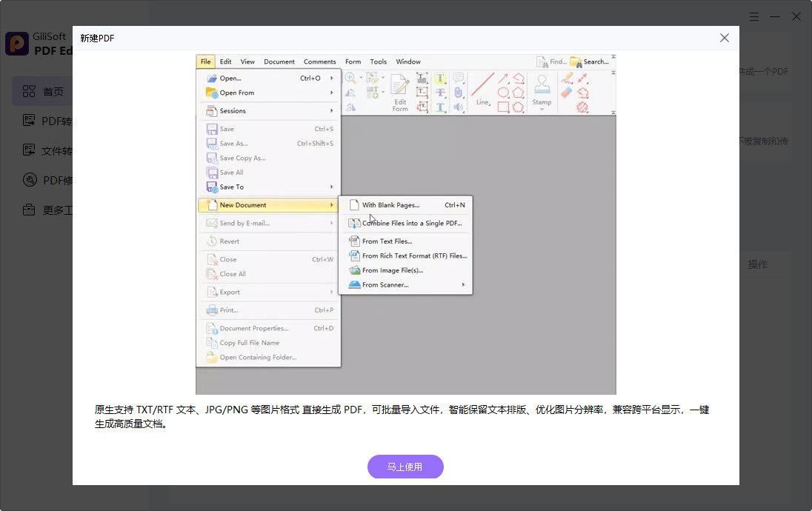Open the File menu
This screenshot has height=511, width=812.
tap(205, 62)
